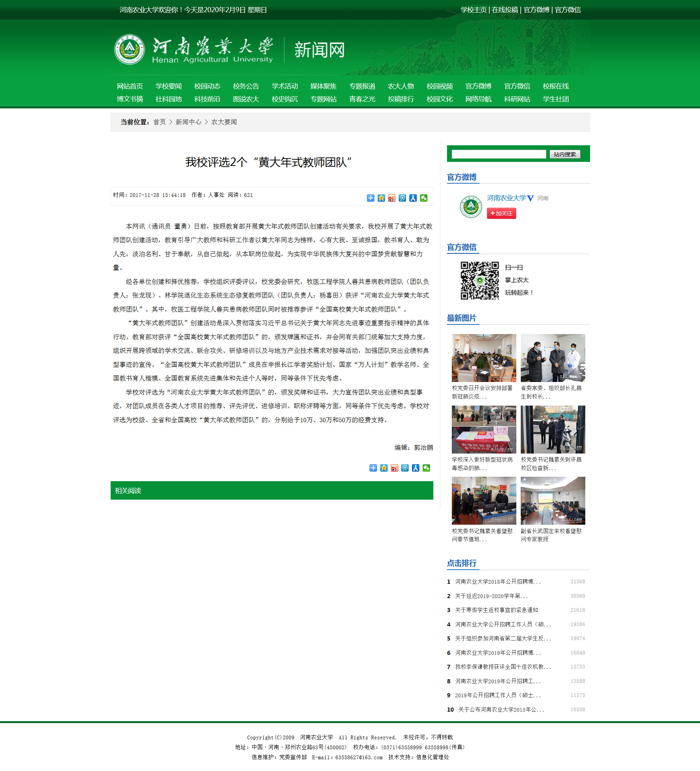Open the 投稿排行 nav item
700x771 pixels.
(401, 99)
